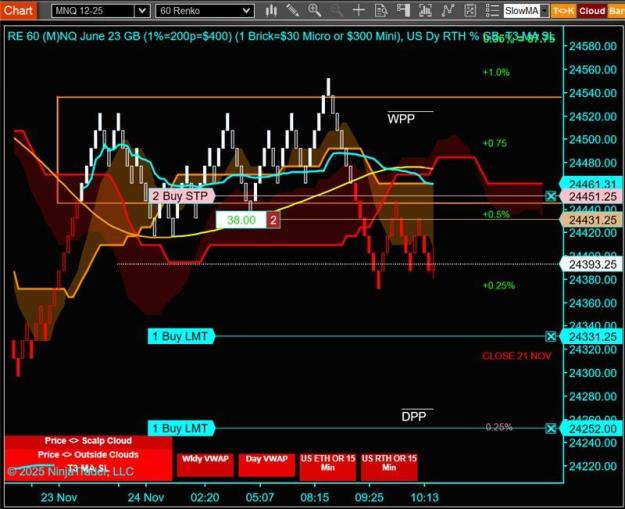
Task: Show the data box icon
Action: (381, 10)
